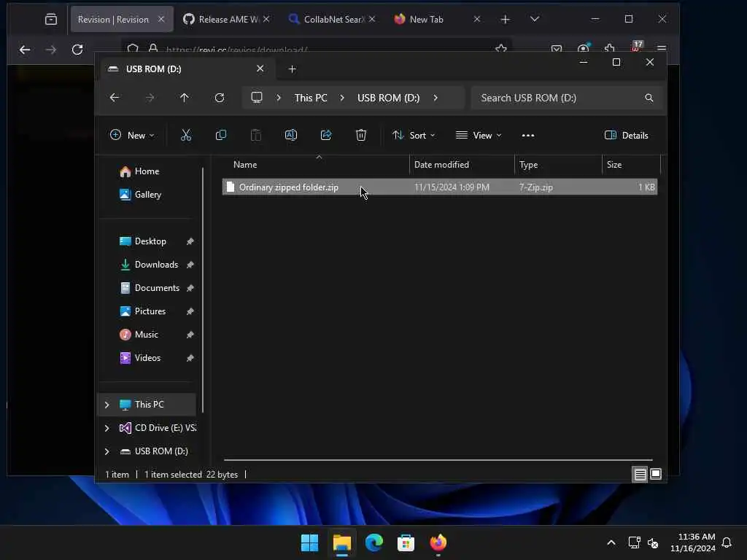Viewport: 747px width, 560px height.
Task: Expand the This PC tree node
Action: point(107,405)
